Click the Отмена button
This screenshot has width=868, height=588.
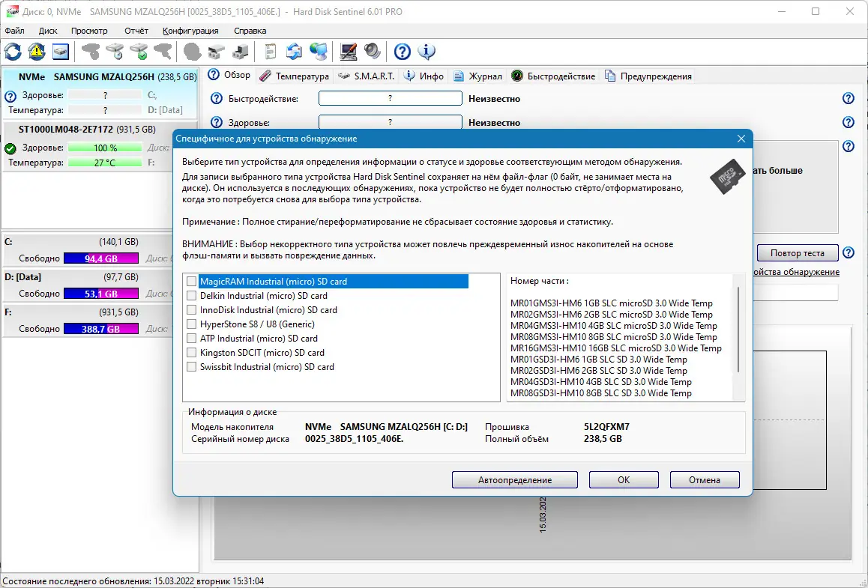[x=705, y=480]
